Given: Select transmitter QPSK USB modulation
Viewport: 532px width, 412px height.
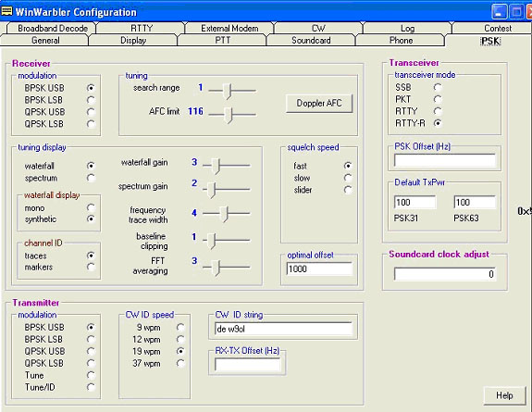Looking at the screenshot, I should pos(91,351).
